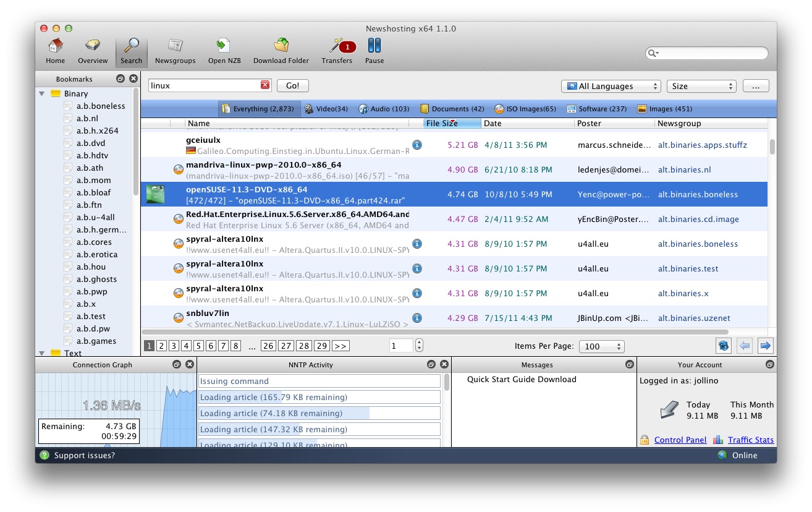Switch to the Audio (103) tab

click(384, 109)
